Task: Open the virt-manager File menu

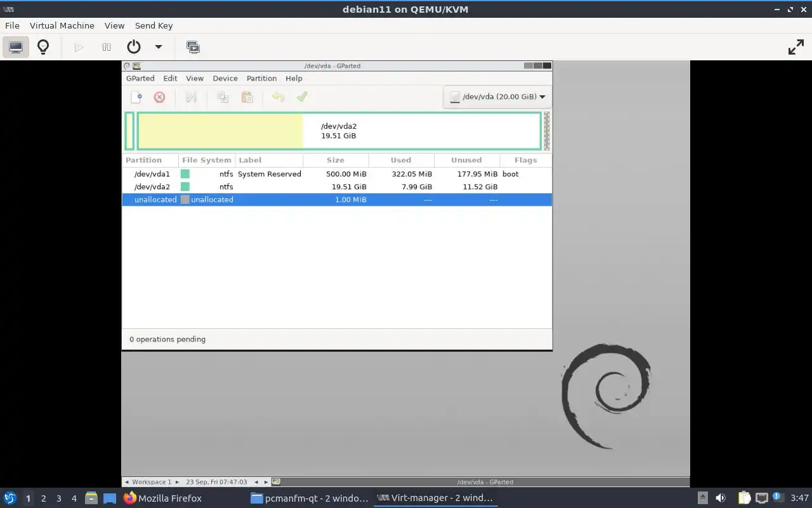Action: point(12,25)
